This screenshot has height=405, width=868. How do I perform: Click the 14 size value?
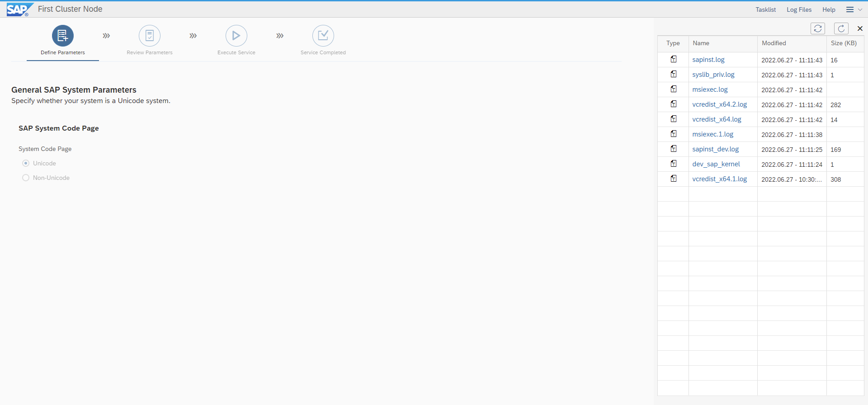coord(834,120)
